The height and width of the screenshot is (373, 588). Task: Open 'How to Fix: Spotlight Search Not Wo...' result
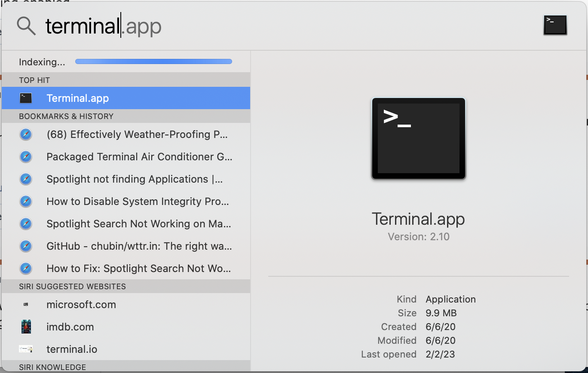[126, 269]
